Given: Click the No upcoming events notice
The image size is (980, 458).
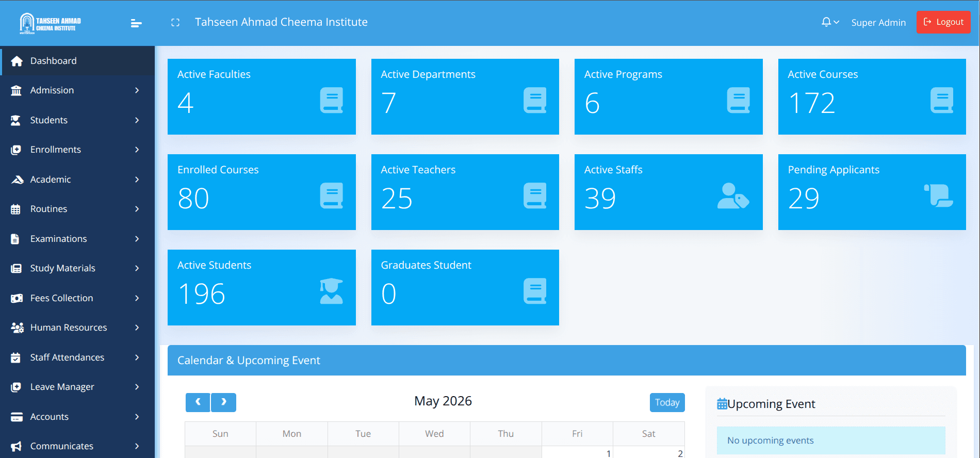Looking at the screenshot, I should [x=831, y=440].
